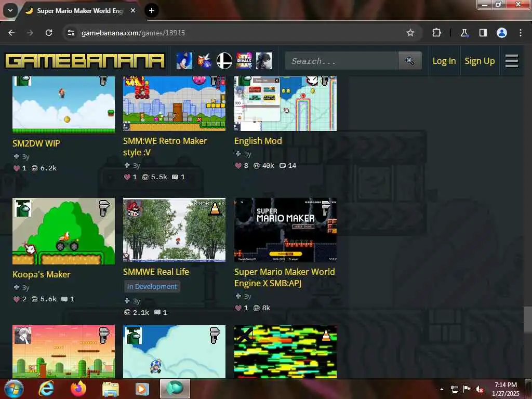The height and width of the screenshot is (399, 532).
Task: Open the tab search dropdown arrow
Action: [10, 10]
